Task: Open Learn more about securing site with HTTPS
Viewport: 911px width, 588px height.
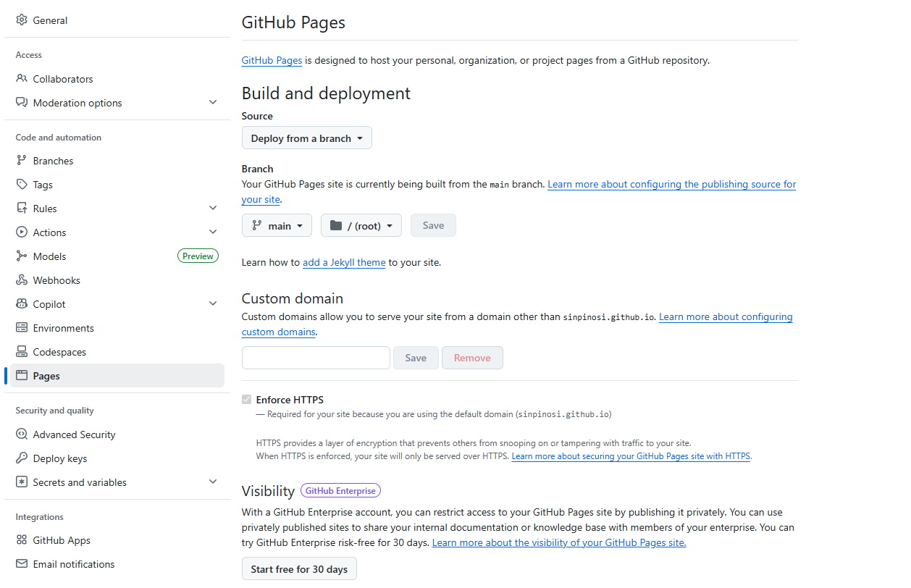Action: click(631, 456)
